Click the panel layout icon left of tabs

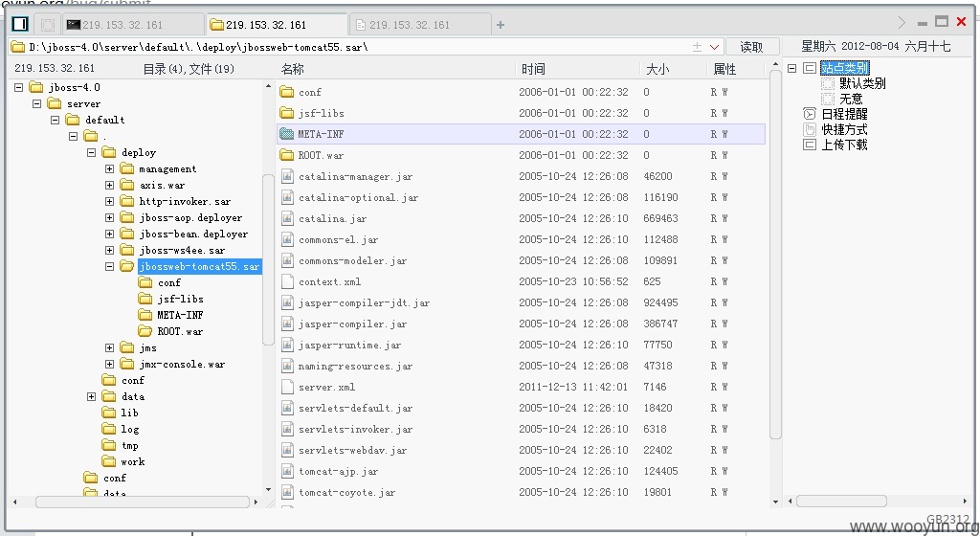20,24
